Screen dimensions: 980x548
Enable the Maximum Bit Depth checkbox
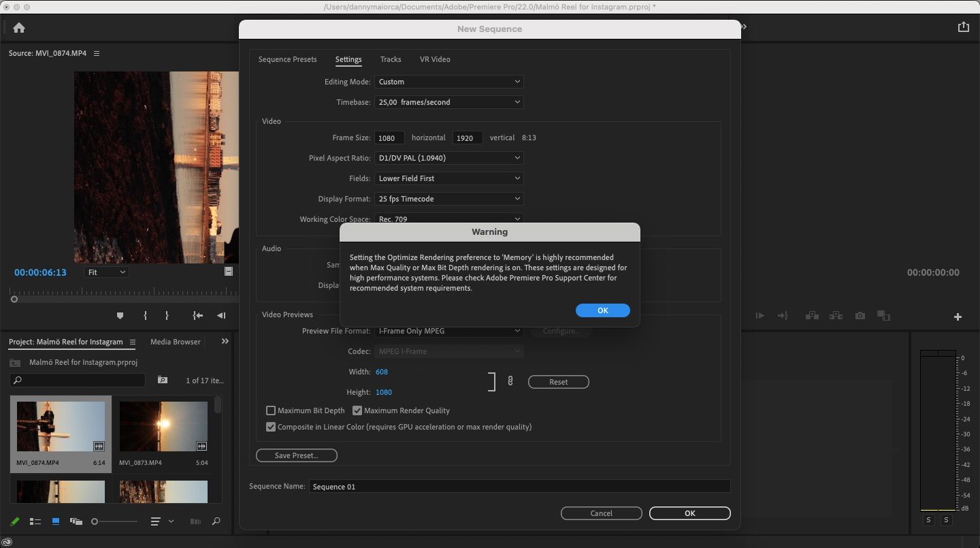pyautogui.click(x=271, y=410)
